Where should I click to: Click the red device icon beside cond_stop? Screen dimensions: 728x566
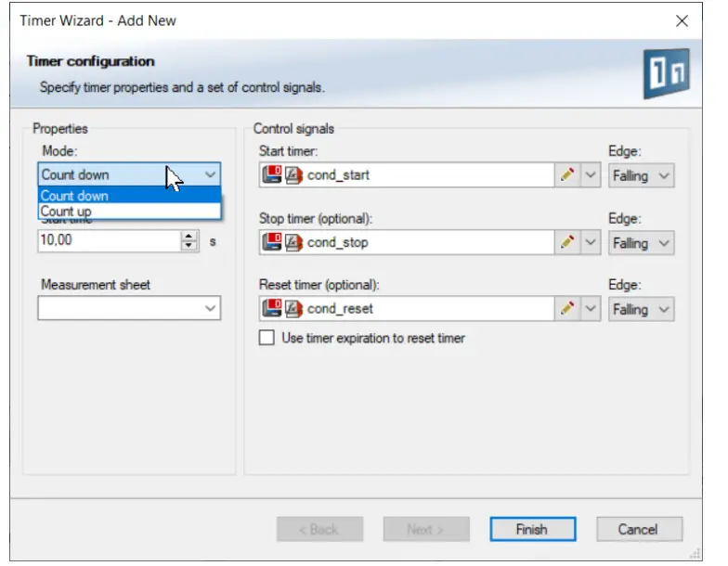(272, 241)
